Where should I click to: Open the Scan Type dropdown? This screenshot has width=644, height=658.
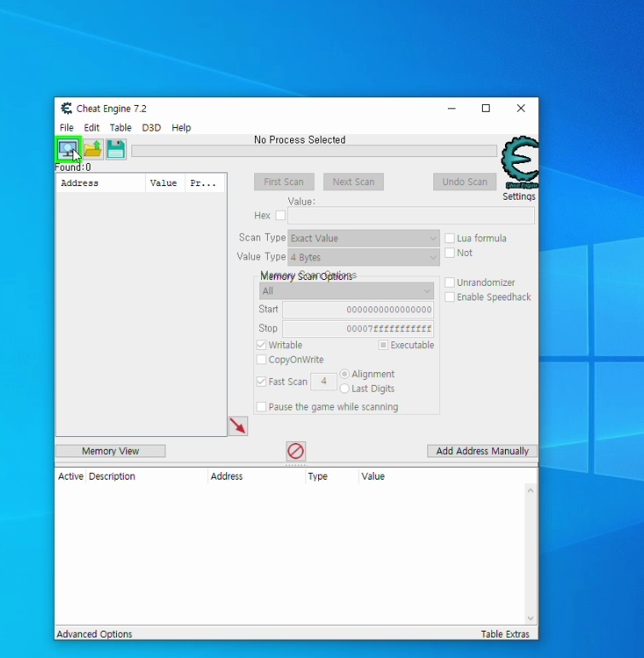[x=363, y=238]
